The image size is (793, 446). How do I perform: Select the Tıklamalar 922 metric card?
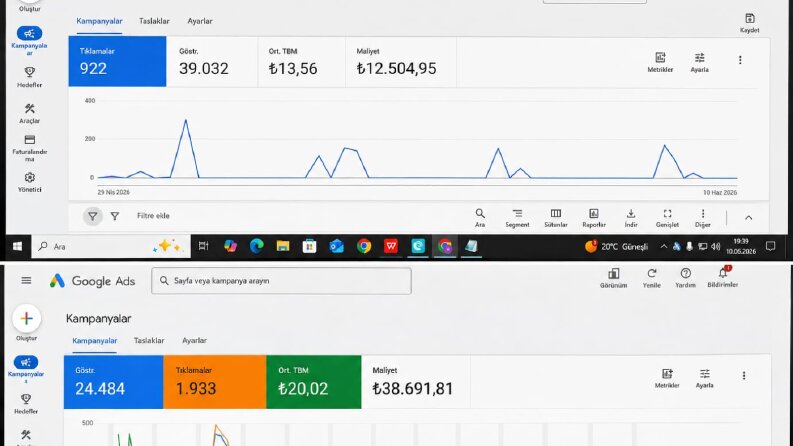[x=117, y=61]
